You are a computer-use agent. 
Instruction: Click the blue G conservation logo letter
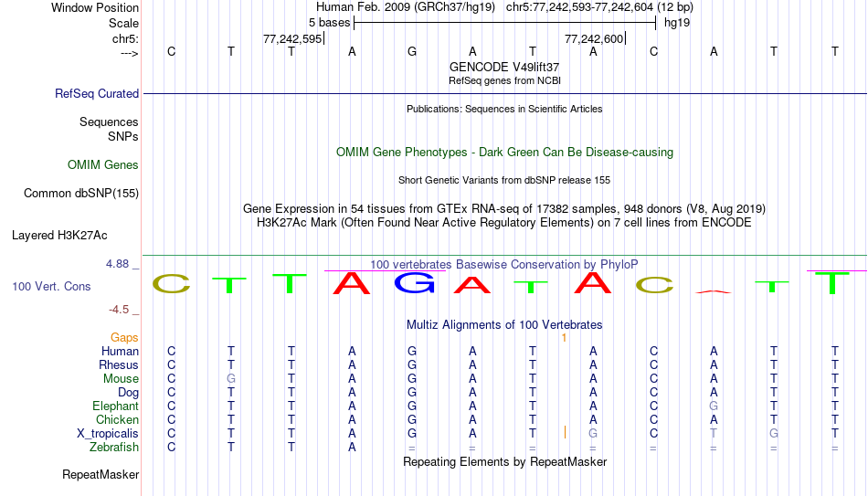414,283
